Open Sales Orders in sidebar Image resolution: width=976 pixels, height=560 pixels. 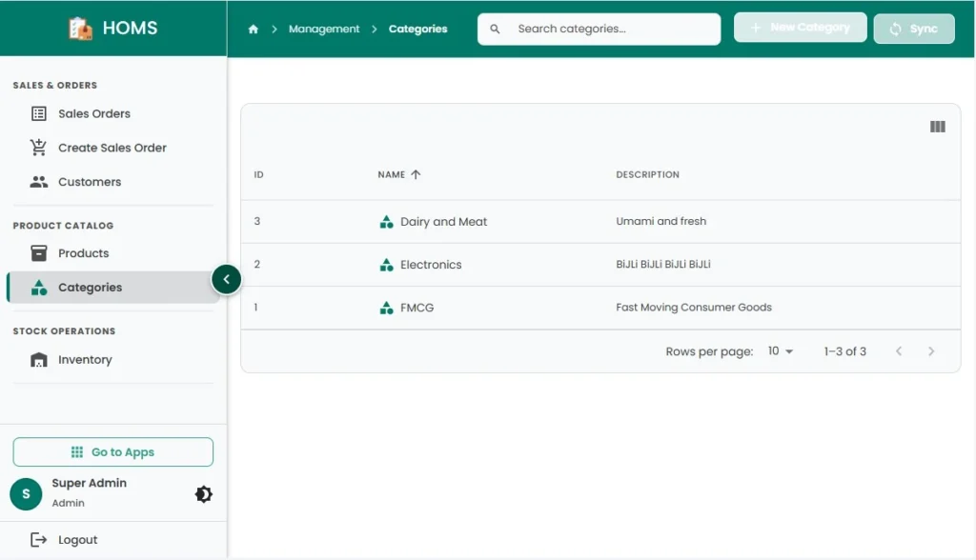coord(93,113)
